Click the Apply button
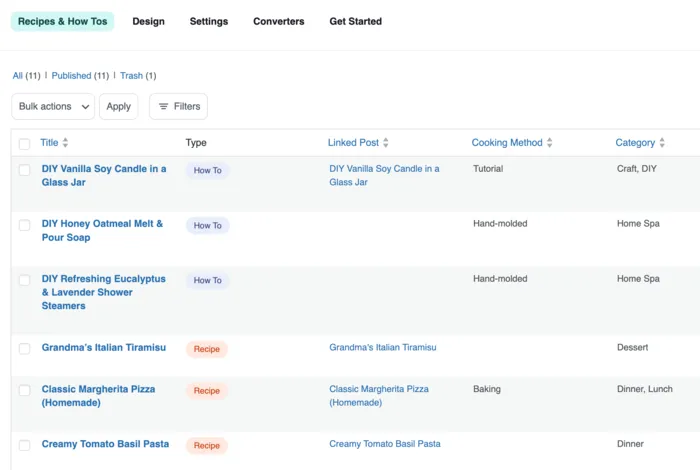This screenshot has width=700, height=470. click(118, 106)
